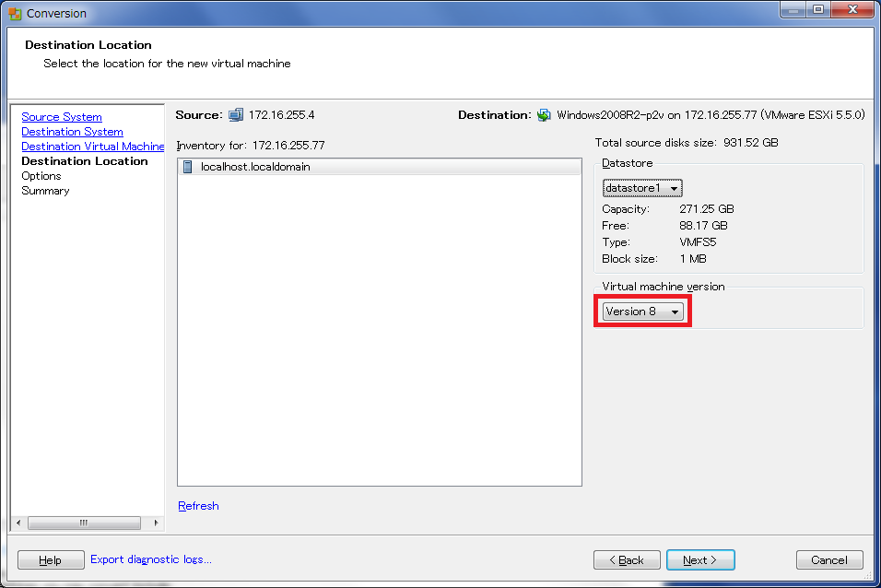Click the source computer icon beside 172.16.255.4
Image resolution: width=881 pixels, height=588 pixels.
tap(236, 115)
